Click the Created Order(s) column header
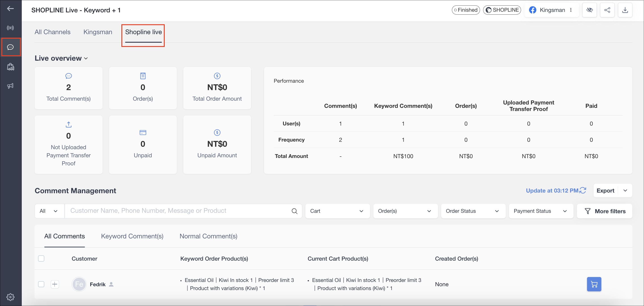This screenshot has width=644, height=306. tap(456, 259)
